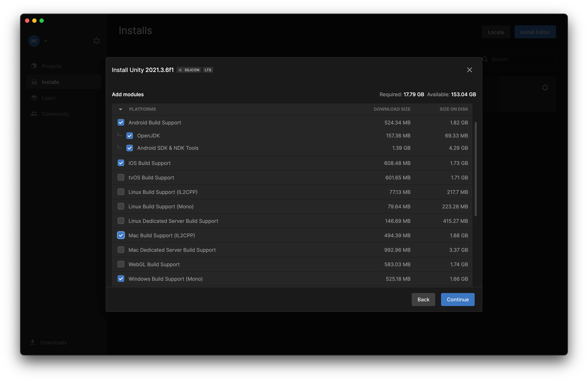Image resolution: width=588 pixels, height=382 pixels.
Task: Uncheck Android Build Support module
Action: (121, 122)
